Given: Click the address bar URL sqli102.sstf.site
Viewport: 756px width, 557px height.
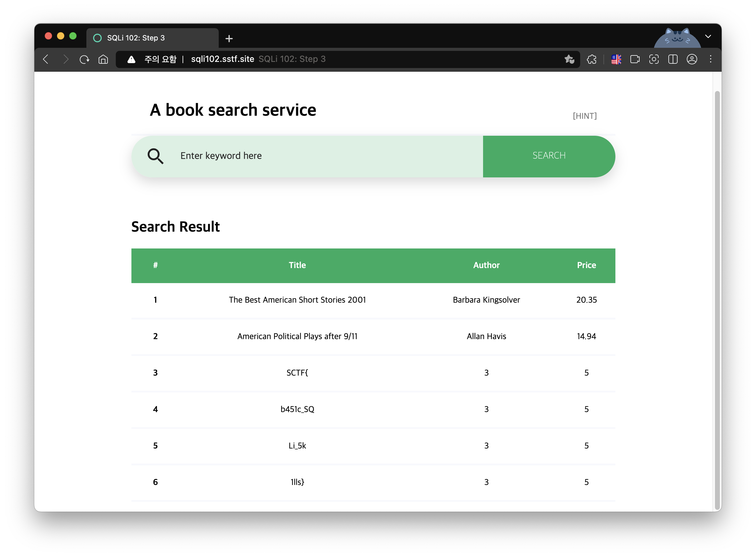Looking at the screenshot, I should (222, 59).
